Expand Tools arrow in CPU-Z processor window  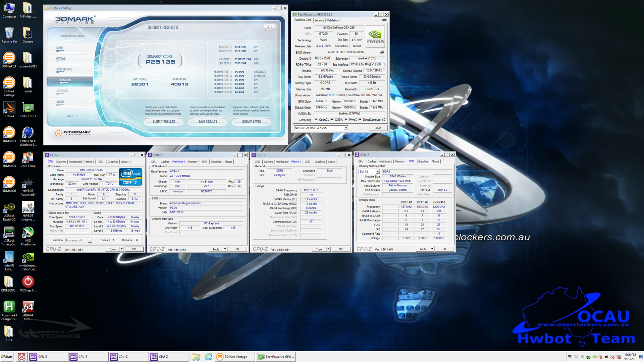[121, 249]
